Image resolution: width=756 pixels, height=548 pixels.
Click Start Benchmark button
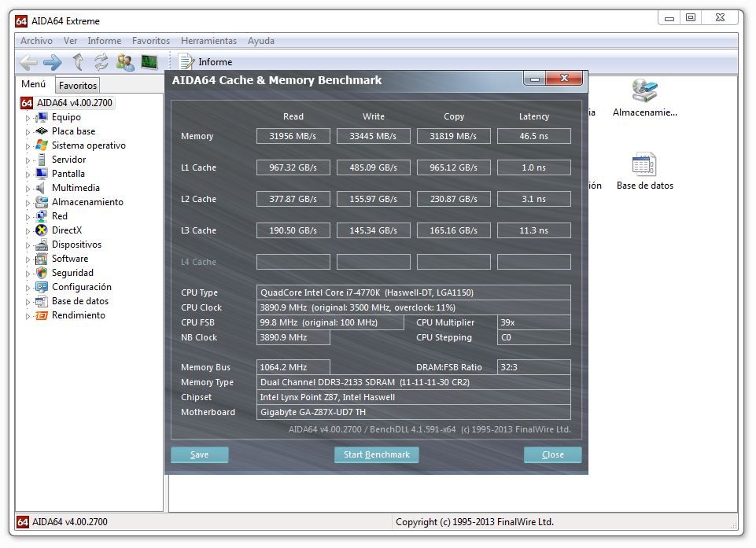[x=377, y=454]
